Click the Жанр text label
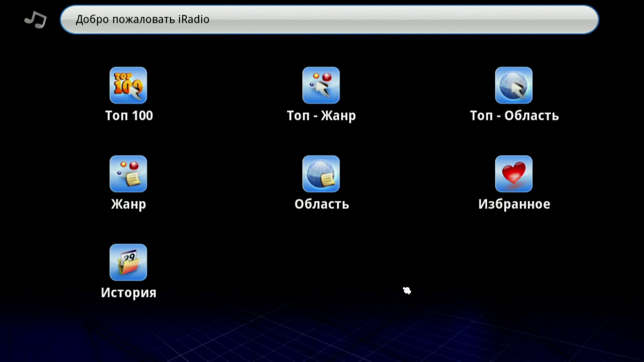This screenshot has height=362, width=644. [x=128, y=204]
